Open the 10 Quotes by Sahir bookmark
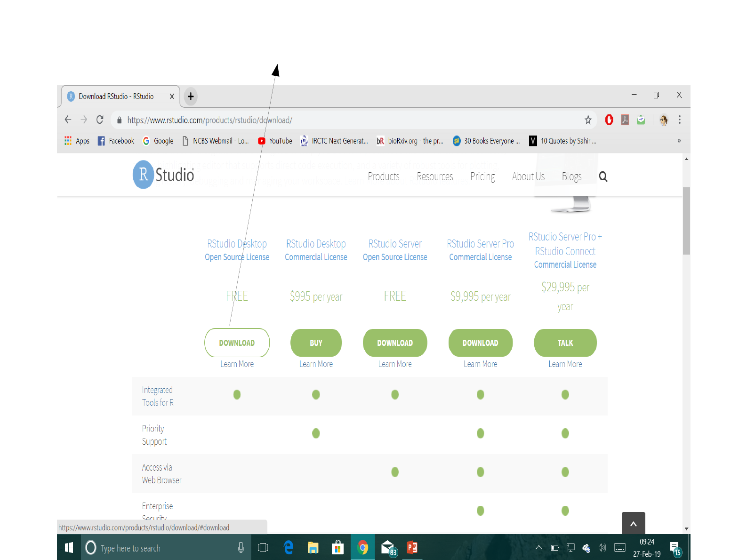The width and height of the screenshot is (747, 560). [x=562, y=141]
